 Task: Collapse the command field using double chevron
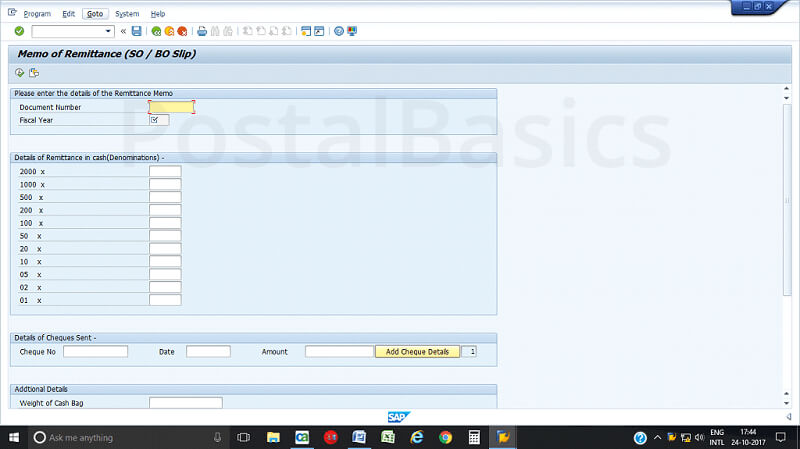pos(123,31)
